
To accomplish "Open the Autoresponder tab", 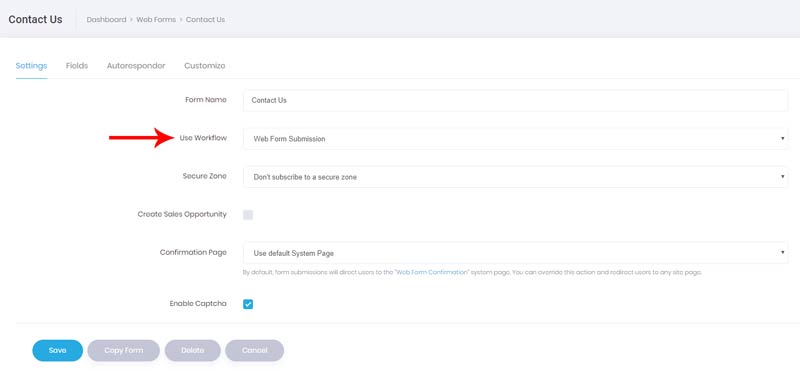I will (136, 66).
